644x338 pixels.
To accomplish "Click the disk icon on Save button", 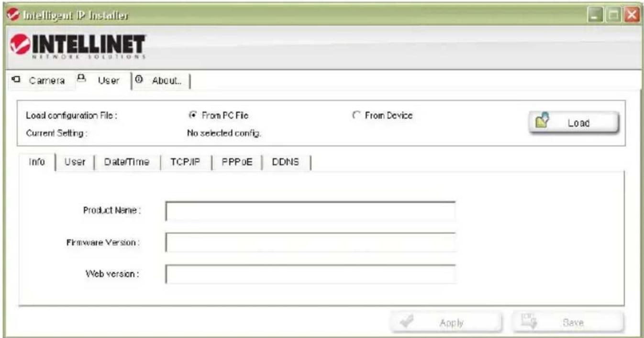I will (x=531, y=321).
